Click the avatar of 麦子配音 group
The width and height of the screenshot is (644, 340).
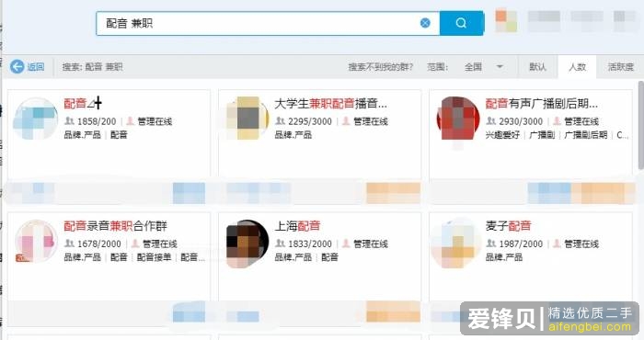coord(456,244)
